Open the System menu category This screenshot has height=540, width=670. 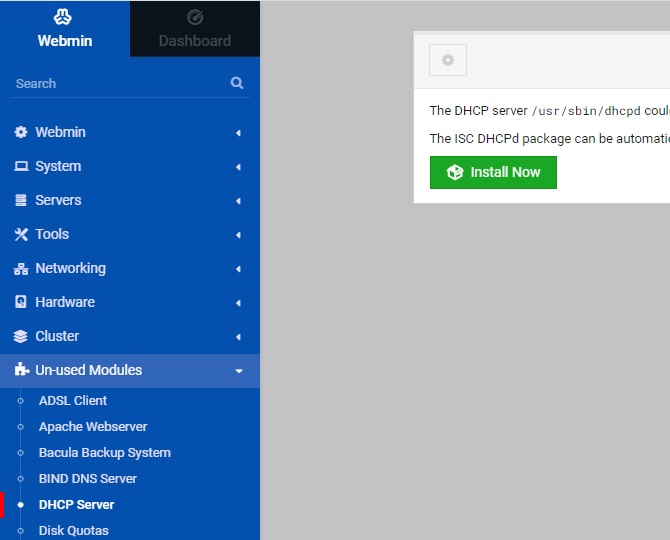(130, 166)
